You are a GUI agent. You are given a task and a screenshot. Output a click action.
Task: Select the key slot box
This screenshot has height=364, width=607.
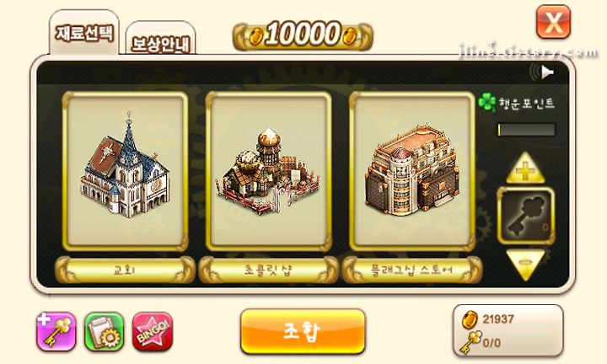pos(526,216)
